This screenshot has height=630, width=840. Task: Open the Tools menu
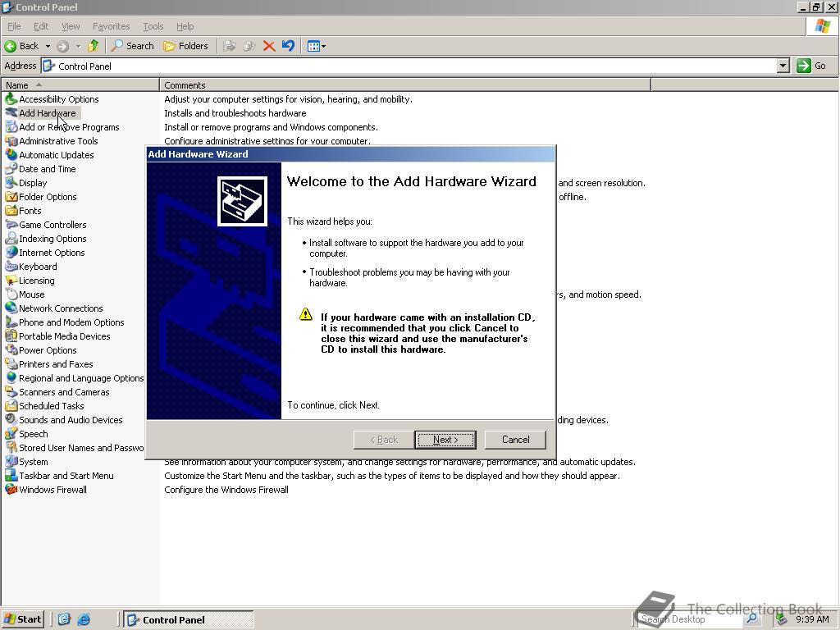[x=153, y=26]
